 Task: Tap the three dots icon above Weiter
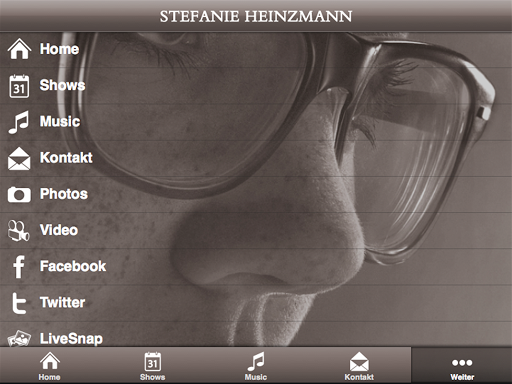pos(462,362)
